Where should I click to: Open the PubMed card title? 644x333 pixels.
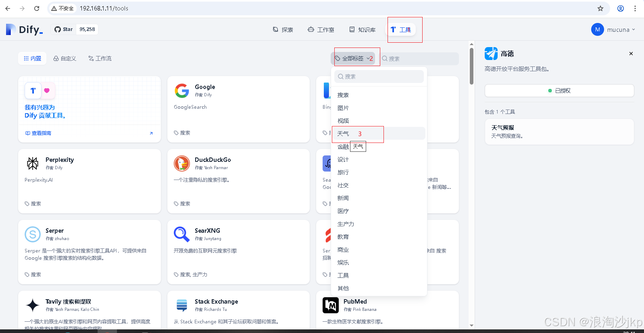tap(355, 302)
